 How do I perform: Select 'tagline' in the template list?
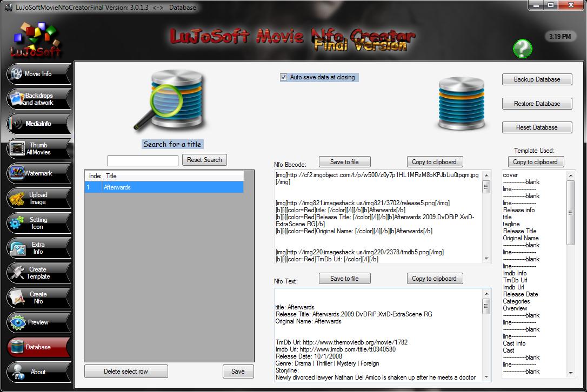coord(511,224)
